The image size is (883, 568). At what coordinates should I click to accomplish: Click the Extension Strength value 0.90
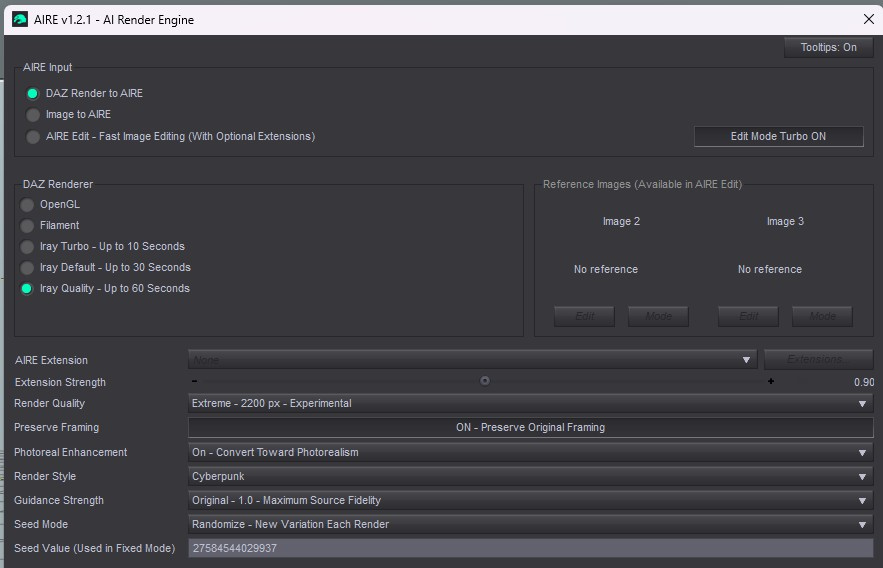click(864, 382)
